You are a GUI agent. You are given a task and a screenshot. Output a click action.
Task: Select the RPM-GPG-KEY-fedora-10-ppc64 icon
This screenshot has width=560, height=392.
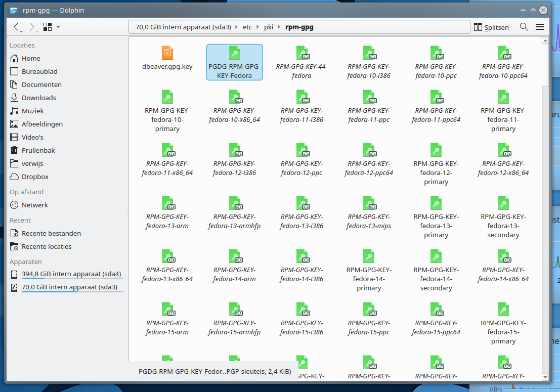click(x=503, y=53)
